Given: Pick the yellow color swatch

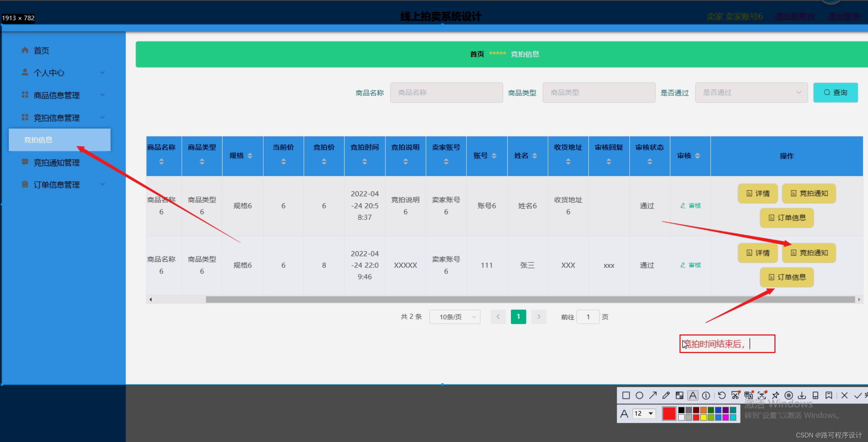Looking at the screenshot, I should (x=703, y=417).
